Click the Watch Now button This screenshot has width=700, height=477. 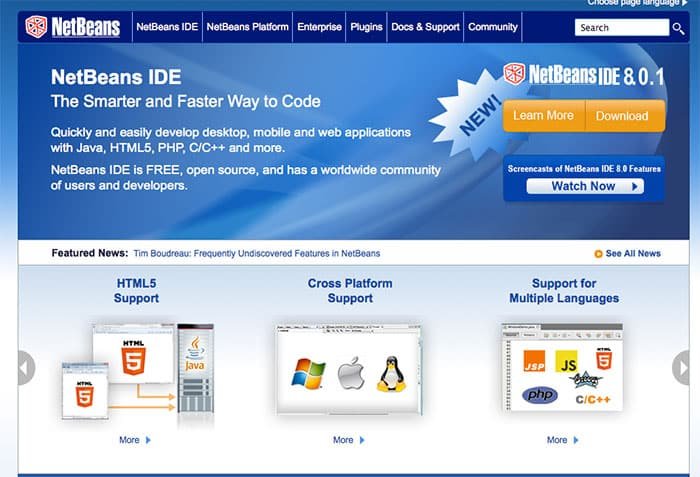(x=585, y=186)
